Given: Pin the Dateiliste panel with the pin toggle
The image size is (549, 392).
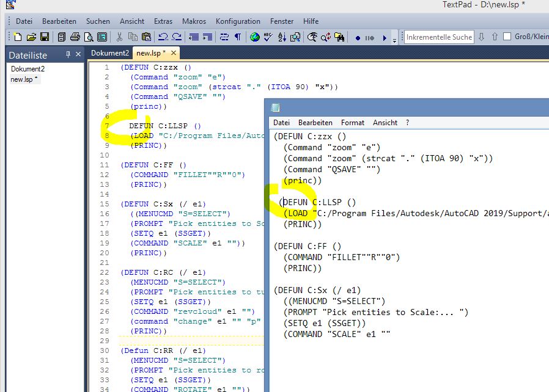Looking at the screenshot, I should [x=68, y=54].
